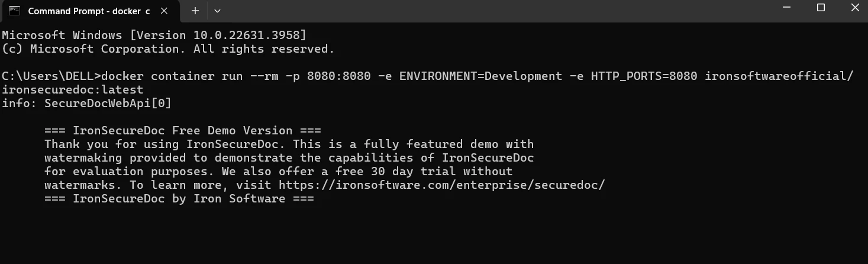Click the Microsoft Windows version line

154,36
